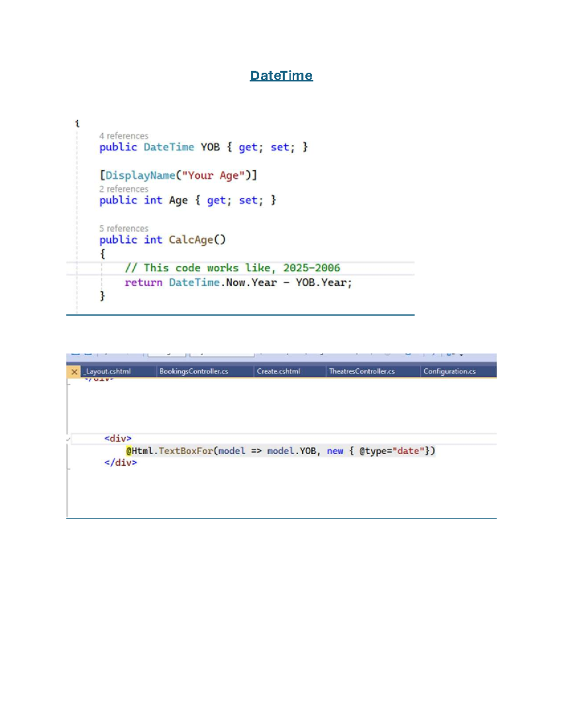Click the 'TextBoxFor' method text
This screenshot has width=563, height=728.
point(185,451)
